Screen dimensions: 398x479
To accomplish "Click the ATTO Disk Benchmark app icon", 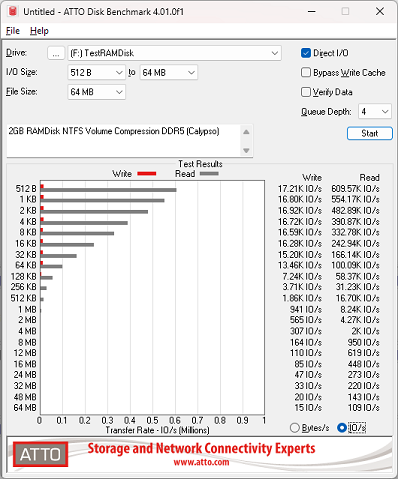I will 13,11.
